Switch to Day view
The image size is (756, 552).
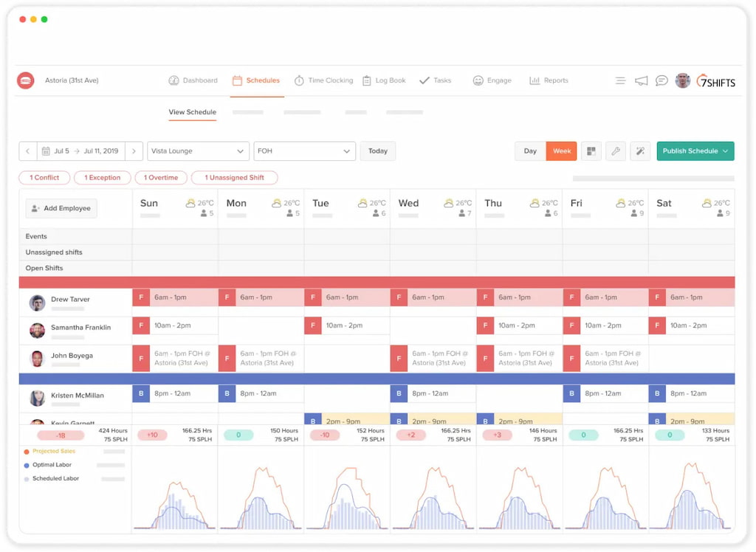tap(529, 151)
